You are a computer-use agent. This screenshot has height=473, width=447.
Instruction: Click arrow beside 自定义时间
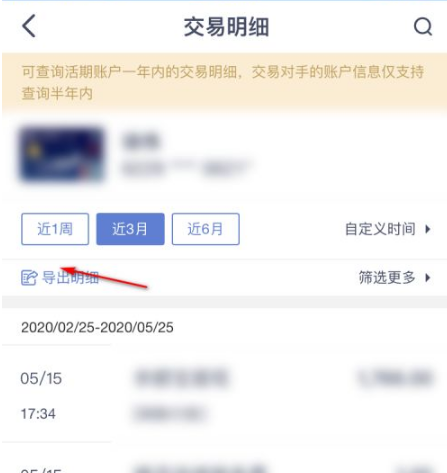tap(428, 229)
